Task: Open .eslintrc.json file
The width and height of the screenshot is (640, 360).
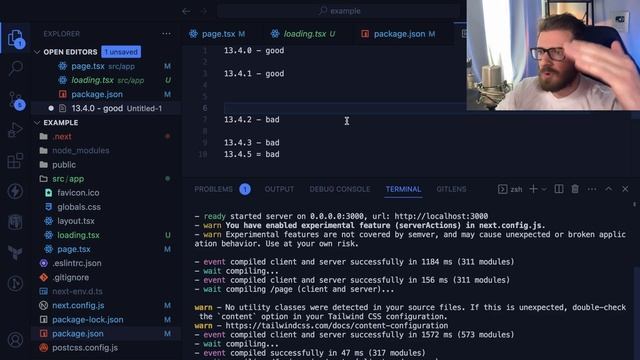Action: click(x=106, y=263)
